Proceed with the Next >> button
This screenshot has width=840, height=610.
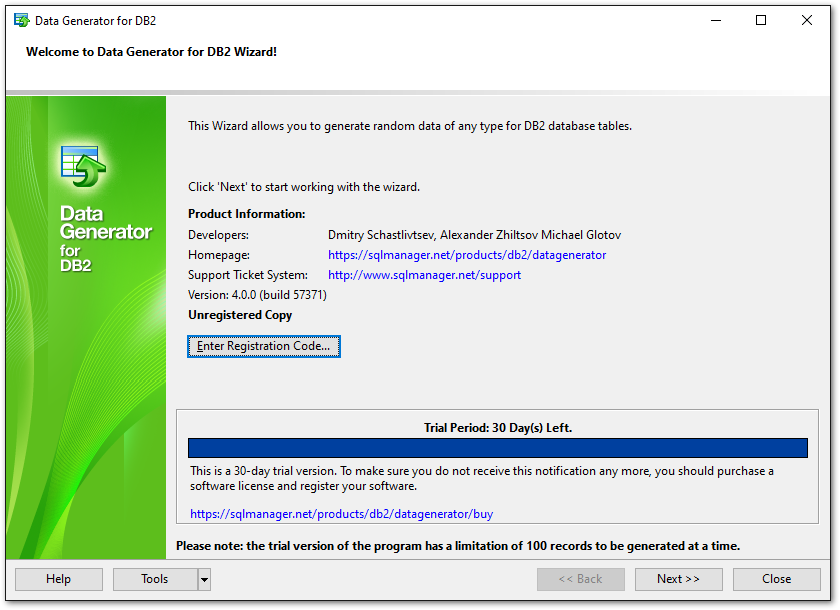click(x=678, y=579)
